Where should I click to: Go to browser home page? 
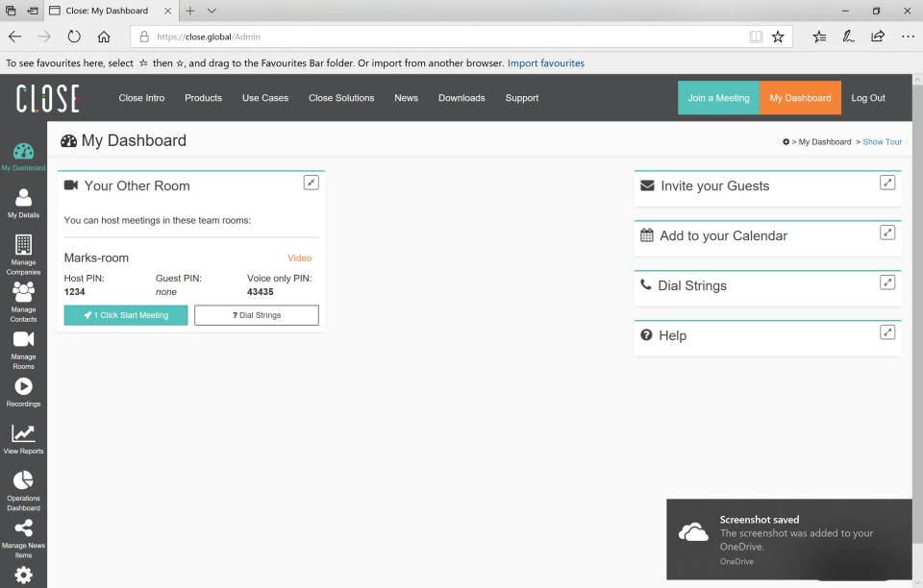coord(104,37)
